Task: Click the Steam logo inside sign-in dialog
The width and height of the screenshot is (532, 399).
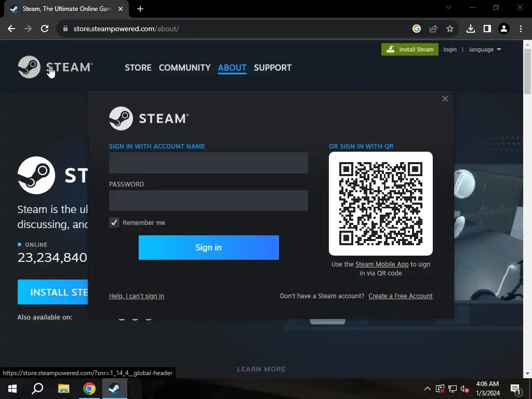Action: point(149,118)
